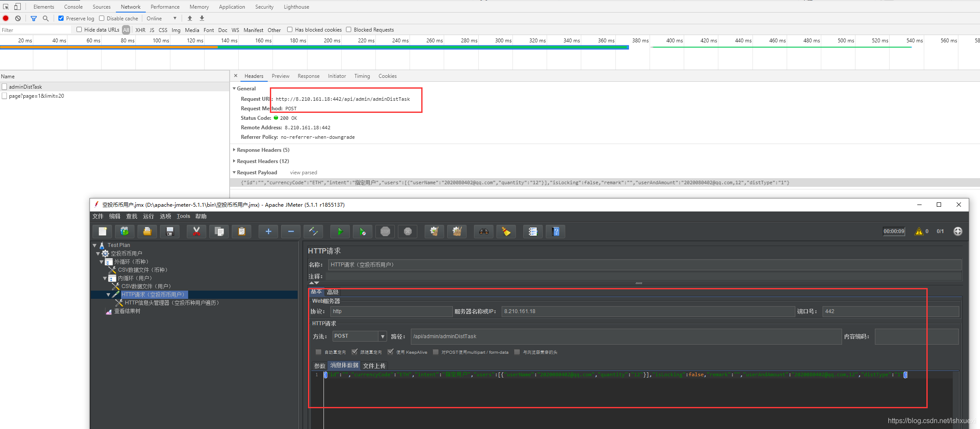
Task: Clear all results in JMeter
Action: [457, 231]
